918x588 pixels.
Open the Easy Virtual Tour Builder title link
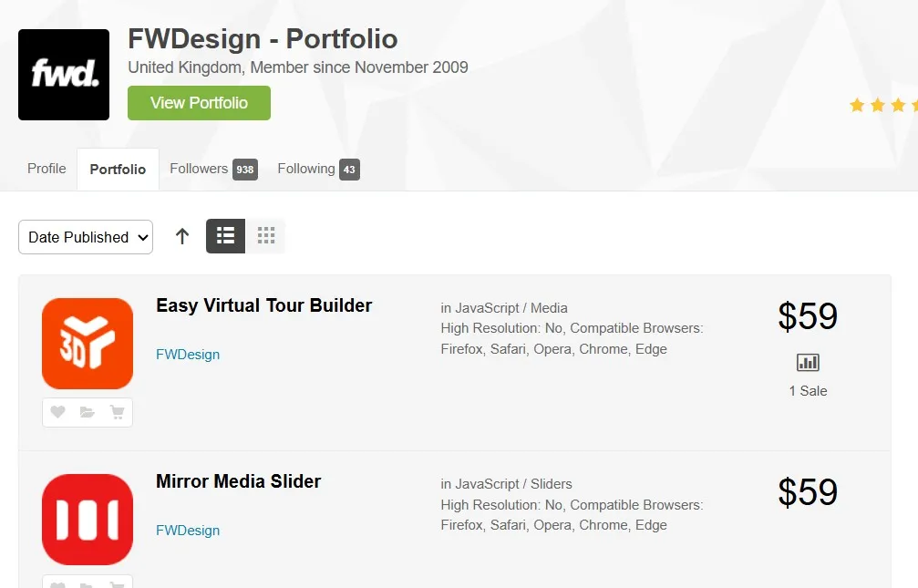tap(263, 305)
